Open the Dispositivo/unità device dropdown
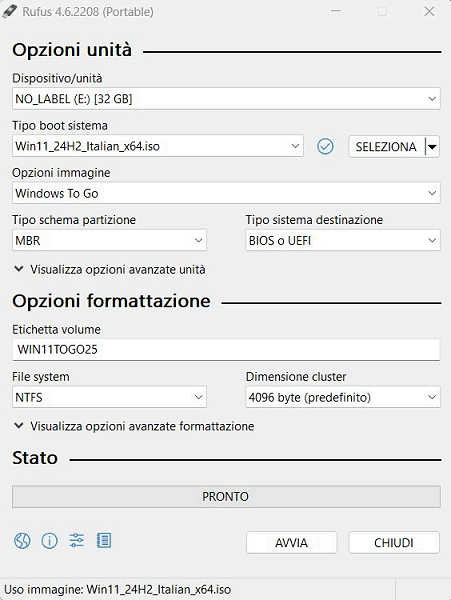 pyautogui.click(x=226, y=99)
